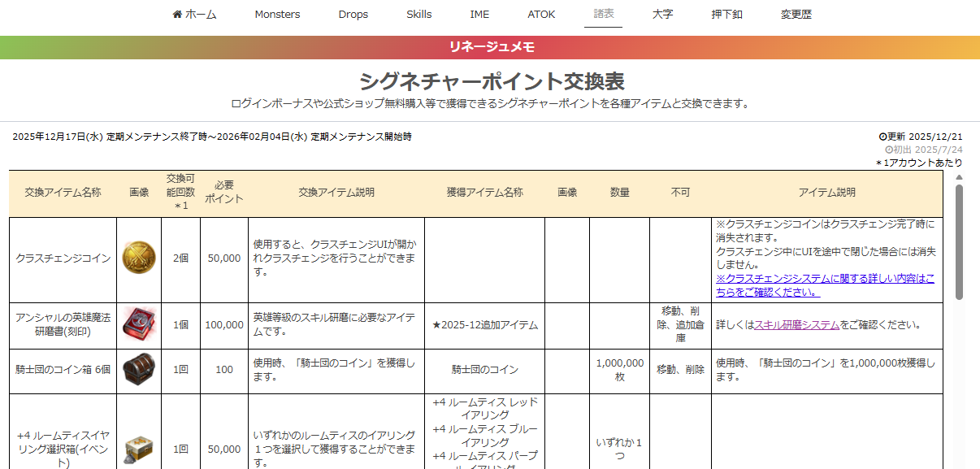Open the 大字 navigation item
This screenshot has height=469, width=980.
(x=662, y=14)
